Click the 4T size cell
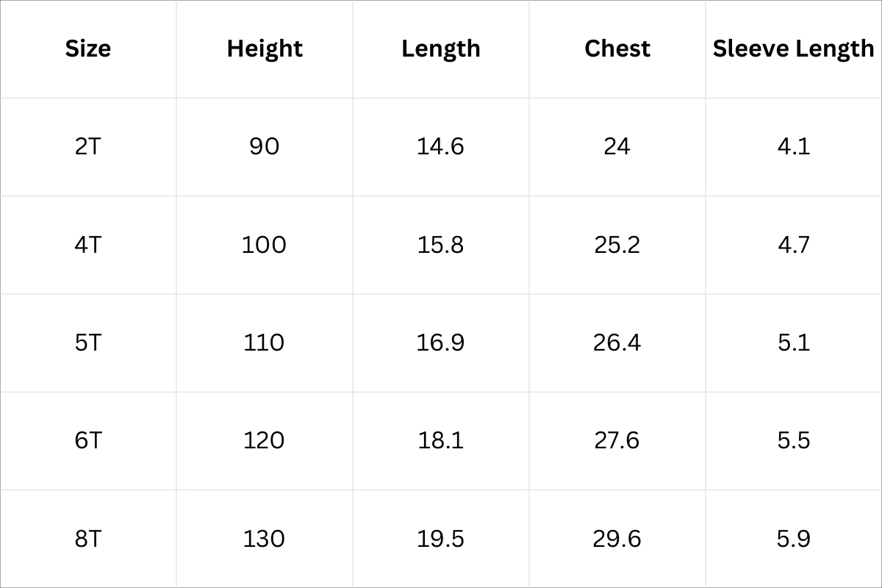This screenshot has width=882, height=588. pos(88,244)
